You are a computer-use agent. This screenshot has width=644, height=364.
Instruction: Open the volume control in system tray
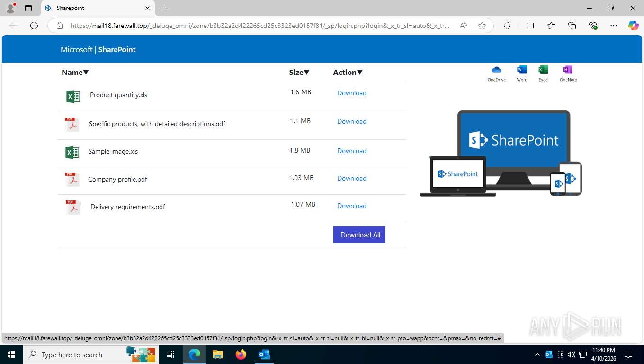click(571, 355)
